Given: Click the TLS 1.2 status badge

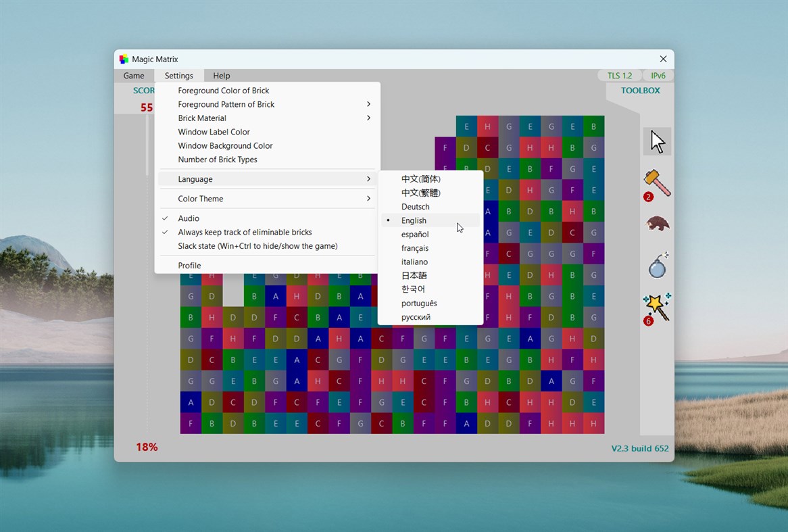Looking at the screenshot, I should (619, 75).
